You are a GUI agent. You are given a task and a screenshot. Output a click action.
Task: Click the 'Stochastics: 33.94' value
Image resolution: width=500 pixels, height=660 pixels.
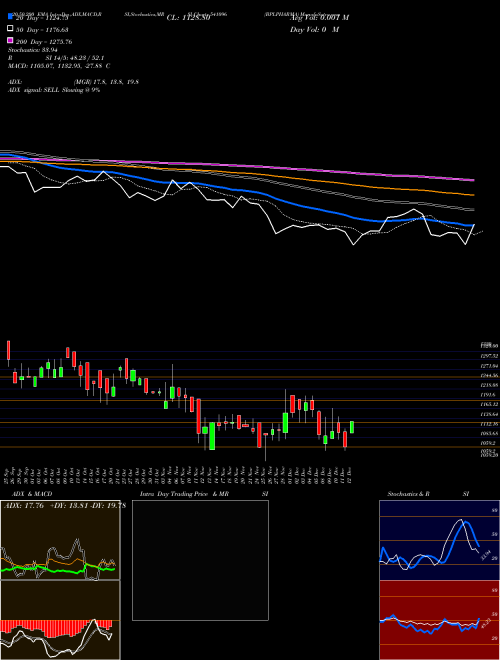coord(33,50)
